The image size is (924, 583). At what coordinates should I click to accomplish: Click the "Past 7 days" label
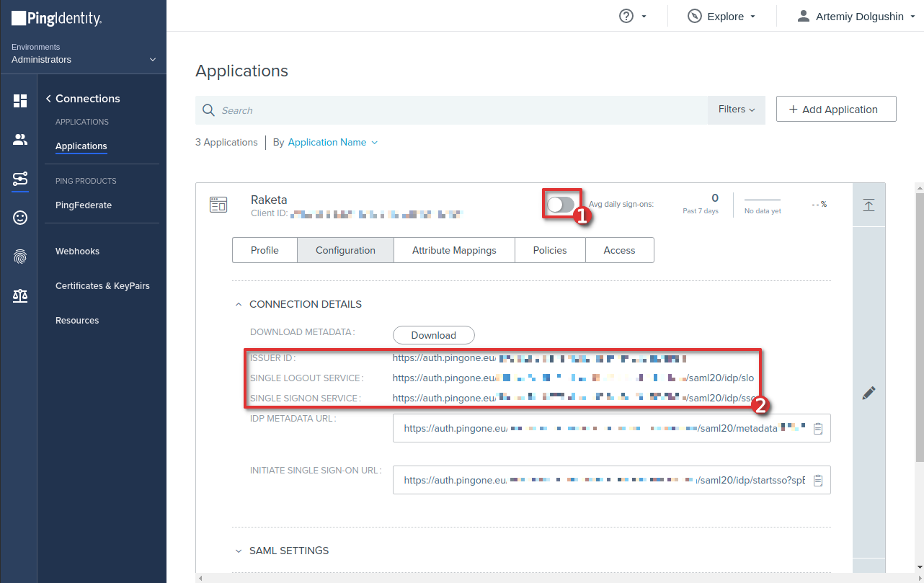pyautogui.click(x=701, y=211)
